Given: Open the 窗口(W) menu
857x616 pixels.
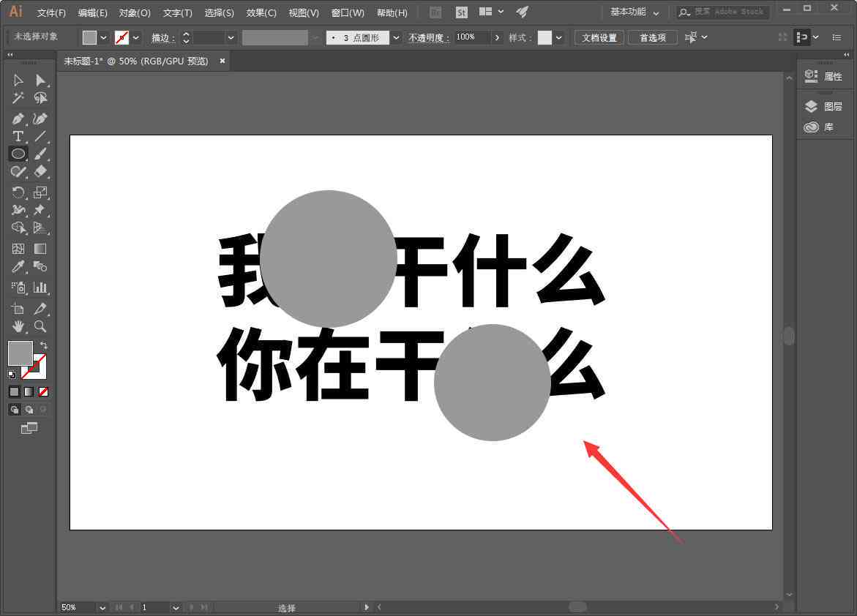Looking at the screenshot, I should click(x=348, y=12).
